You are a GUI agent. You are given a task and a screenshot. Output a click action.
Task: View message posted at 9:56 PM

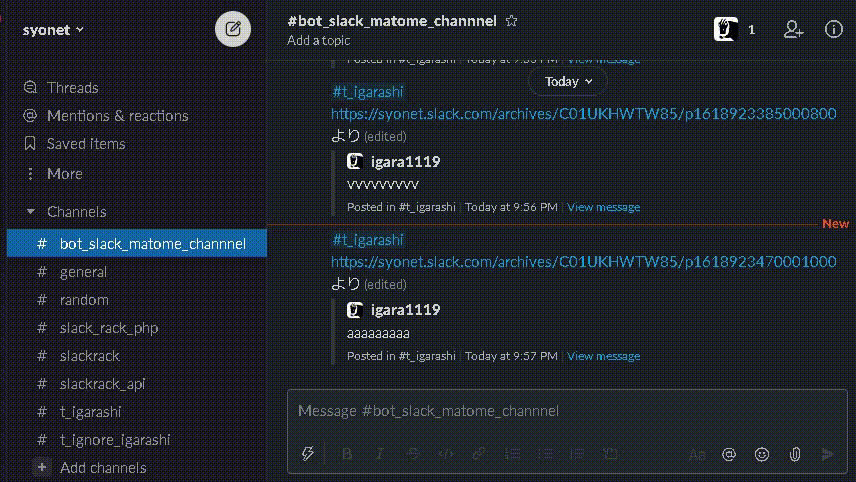pyautogui.click(x=604, y=207)
